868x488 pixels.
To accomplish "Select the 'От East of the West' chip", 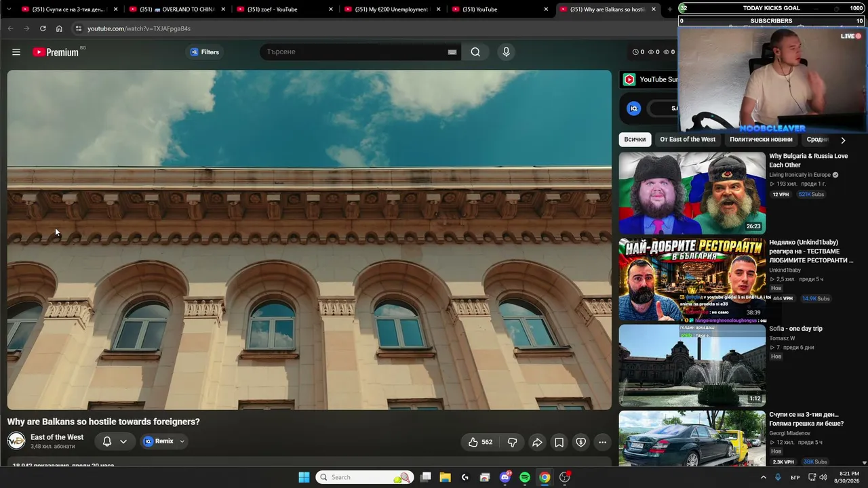I will point(688,139).
